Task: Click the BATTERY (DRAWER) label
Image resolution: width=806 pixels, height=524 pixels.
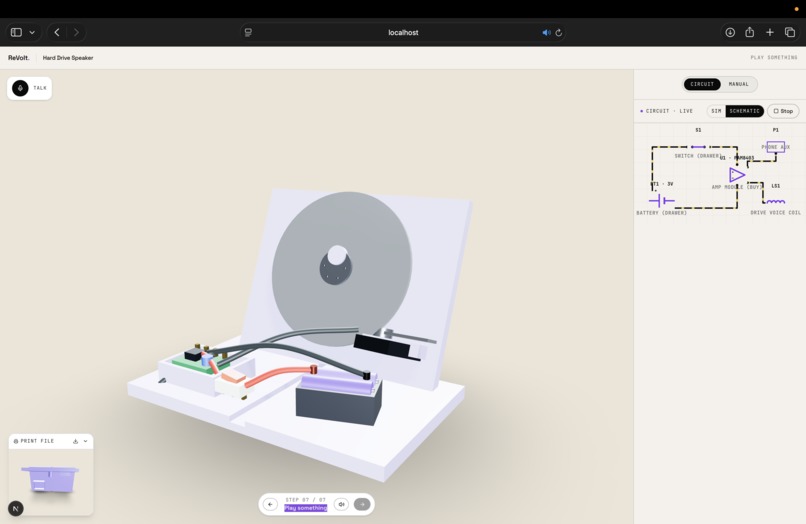Action: point(662,213)
